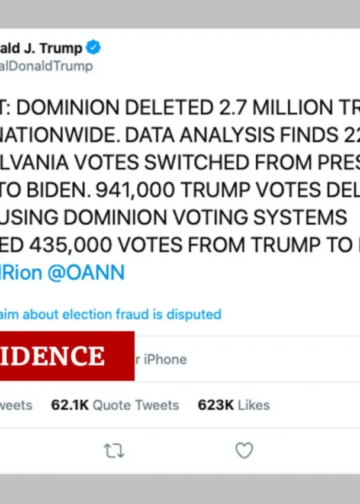View the 623K Likes list

coord(234,405)
